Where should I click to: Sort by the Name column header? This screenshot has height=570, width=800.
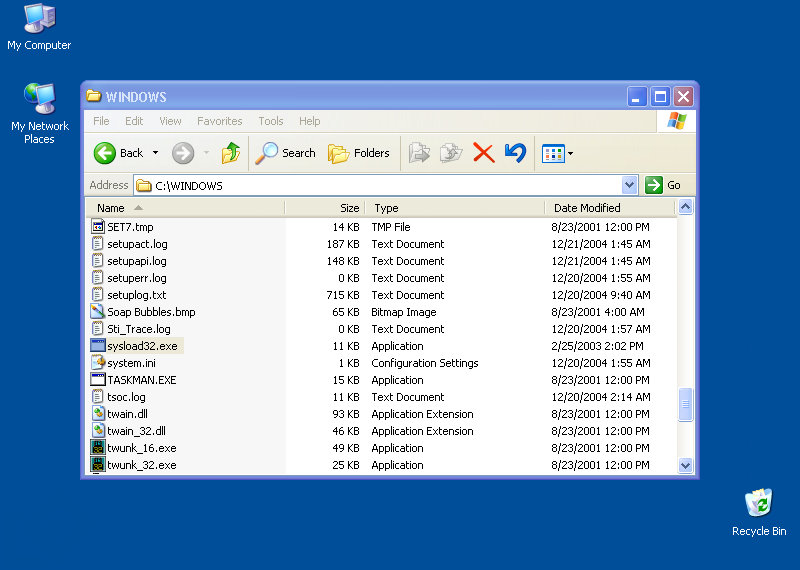point(185,208)
